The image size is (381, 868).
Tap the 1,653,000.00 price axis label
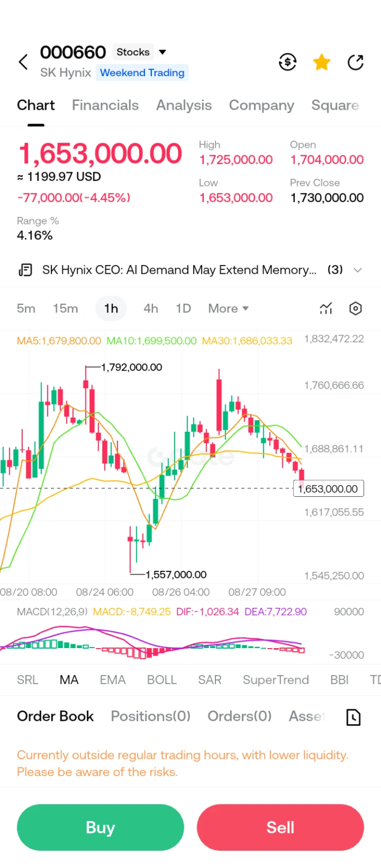pyautogui.click(x=329, y=489)
